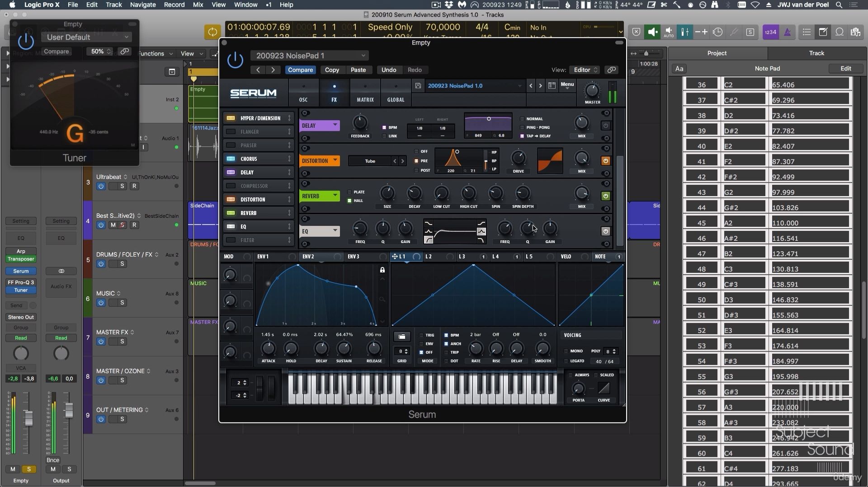Check the MONO voicing checkbox
The image size is (868, 487).
coord(566,351)
